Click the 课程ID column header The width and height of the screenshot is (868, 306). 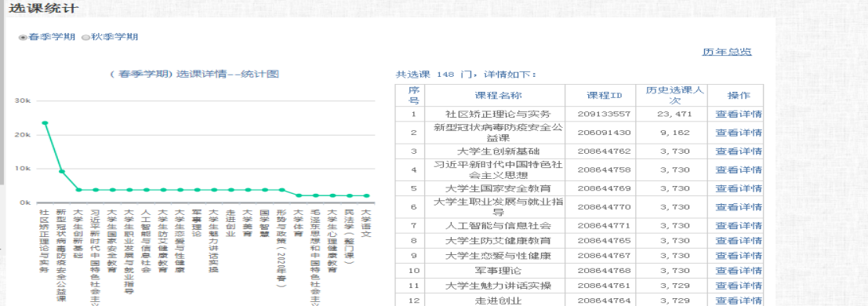pos(604,96)
